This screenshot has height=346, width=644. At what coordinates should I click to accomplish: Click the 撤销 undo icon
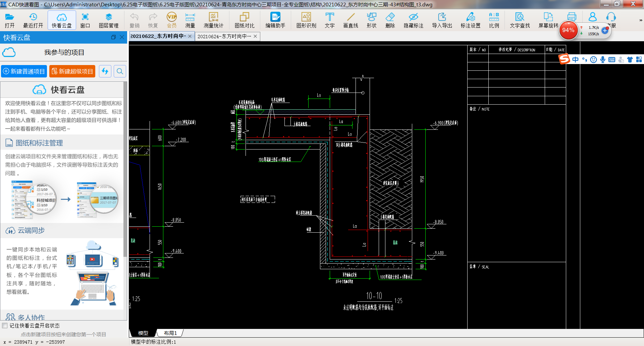click(135, 20)
